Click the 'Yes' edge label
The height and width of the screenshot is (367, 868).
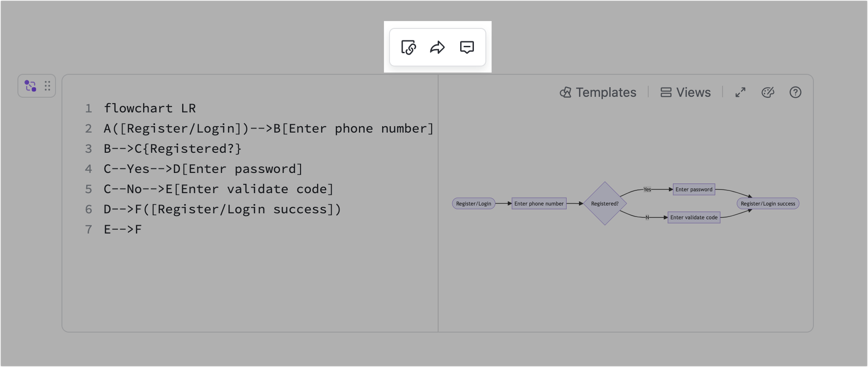tap(647, 189)
